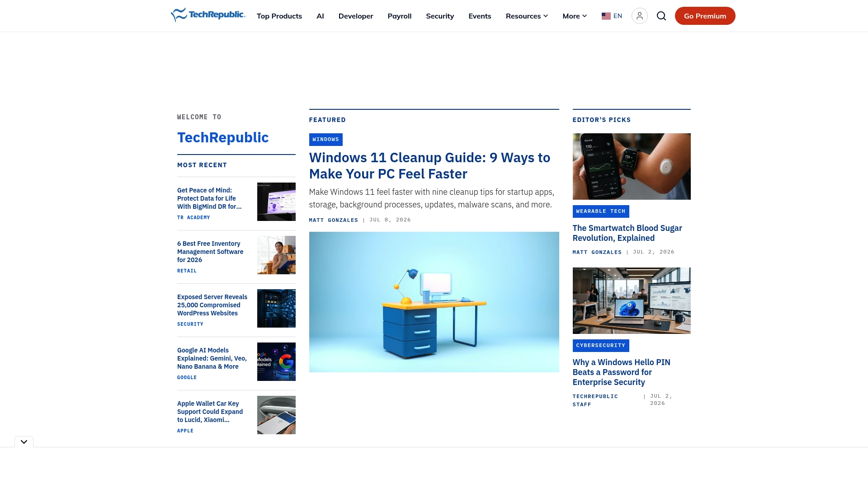868x488 pixels.
Task: Click the CYBERSECURITY tag
Action: point(600,345)
